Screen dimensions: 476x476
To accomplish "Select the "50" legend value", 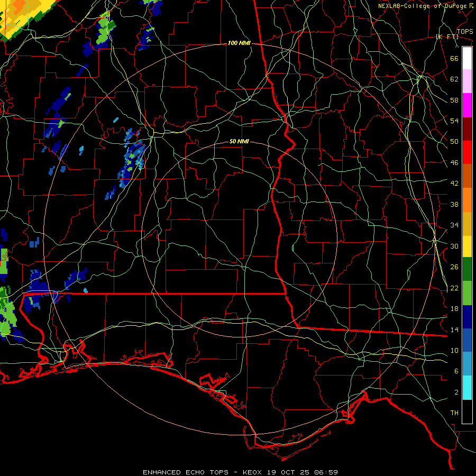I will (x=454, y=142).
